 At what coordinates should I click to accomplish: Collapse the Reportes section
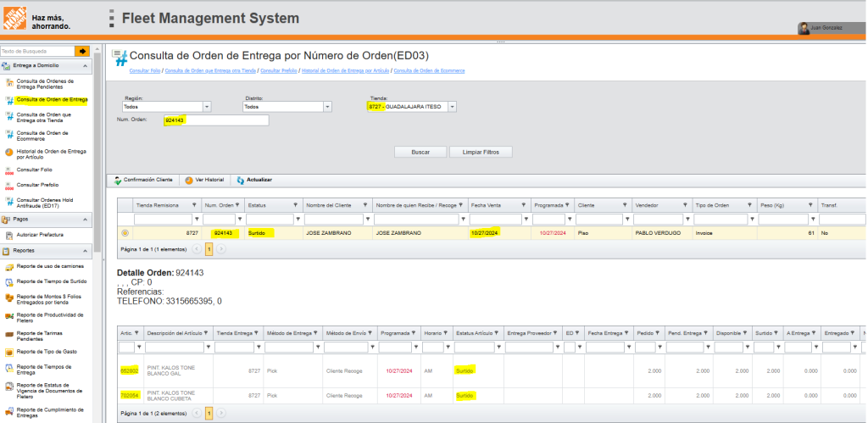pos(86,251)
